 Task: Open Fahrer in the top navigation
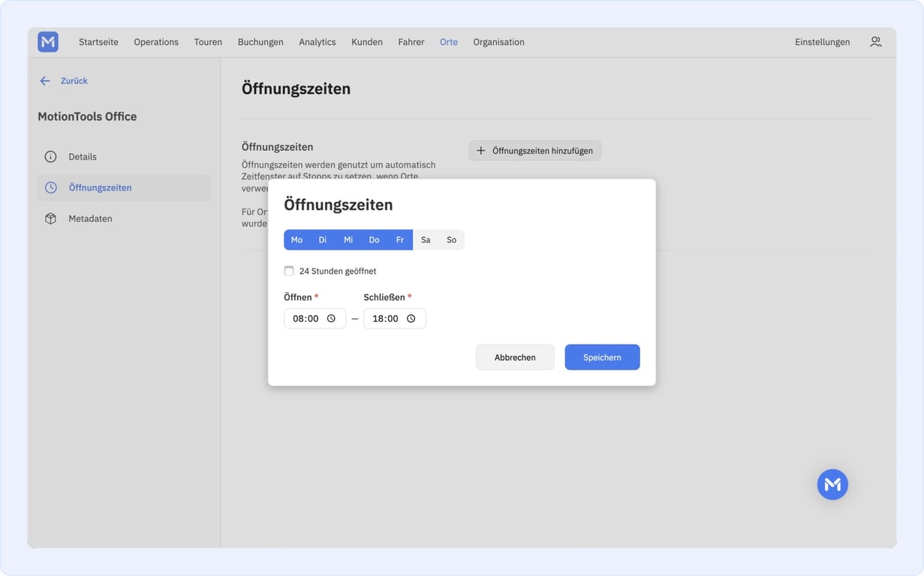[411, 42]
